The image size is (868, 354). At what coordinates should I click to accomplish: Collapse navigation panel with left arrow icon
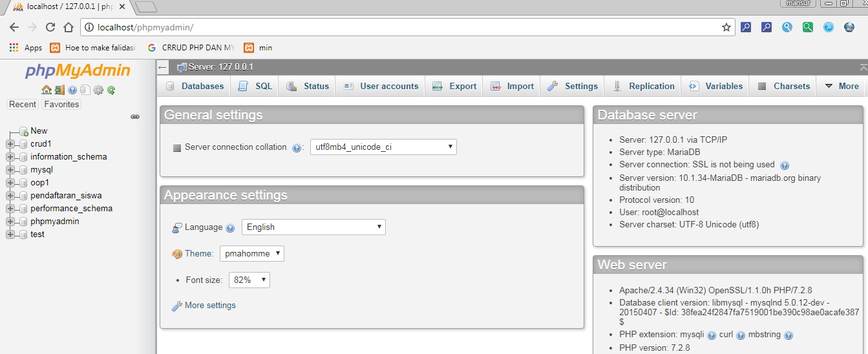pyautogui.click(x=163, y=67)
